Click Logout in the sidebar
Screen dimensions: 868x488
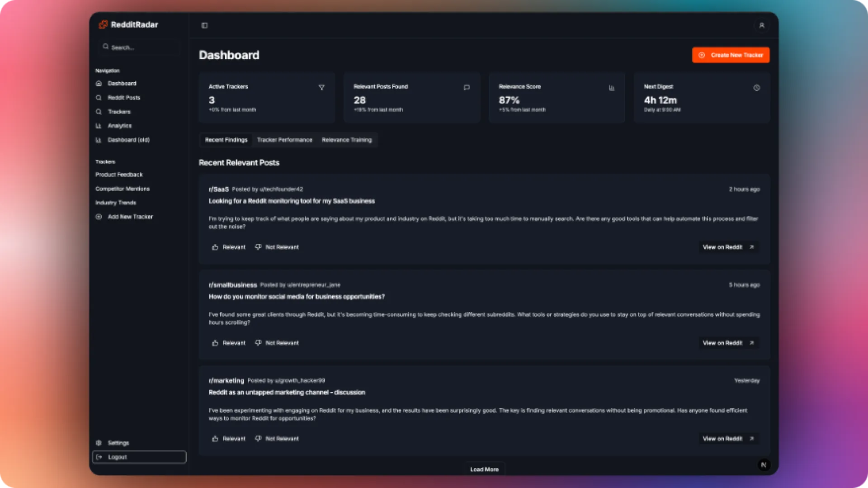[139, 457]
